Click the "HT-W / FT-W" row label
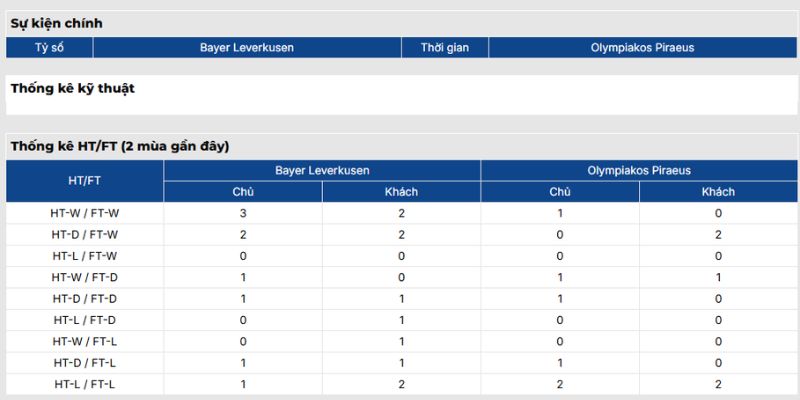Viewport: 800px width, 400px height. click(85, 213)
